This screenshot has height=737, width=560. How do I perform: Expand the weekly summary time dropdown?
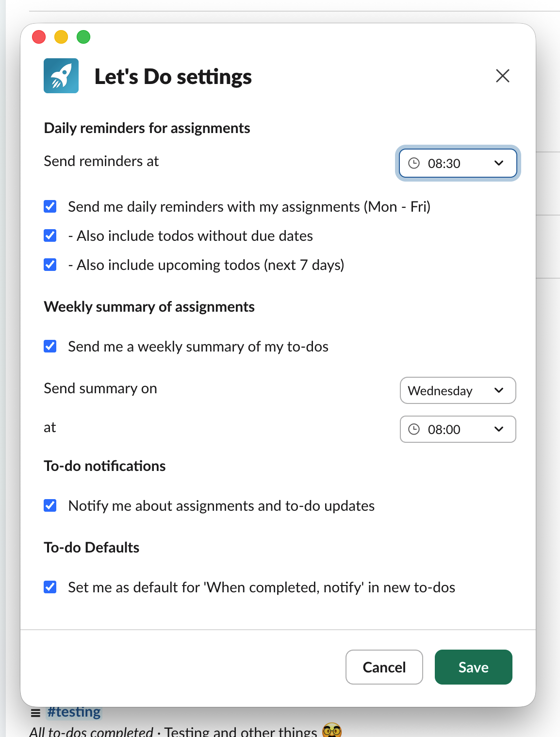pos(499,429)
